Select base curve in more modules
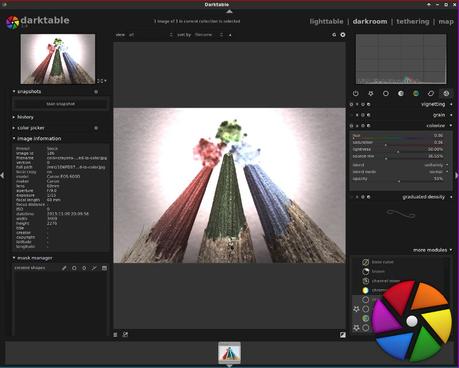The image size is (459, 368). coord(382,262)
